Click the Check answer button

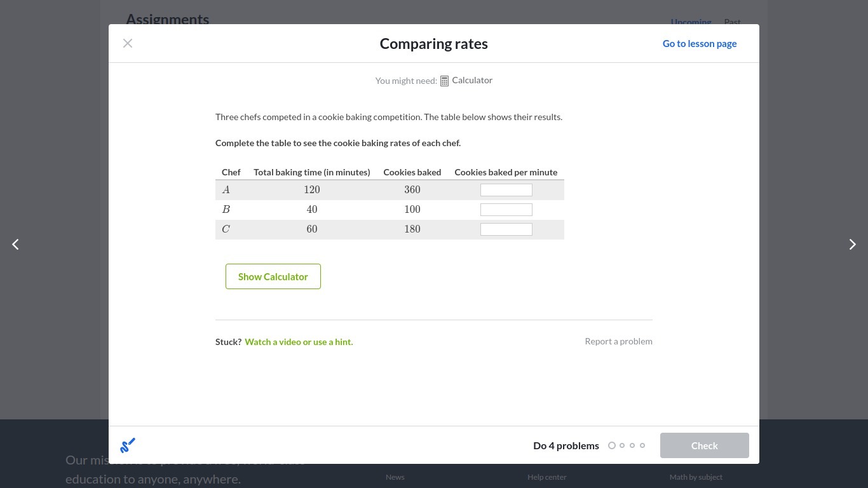(704, 445)
